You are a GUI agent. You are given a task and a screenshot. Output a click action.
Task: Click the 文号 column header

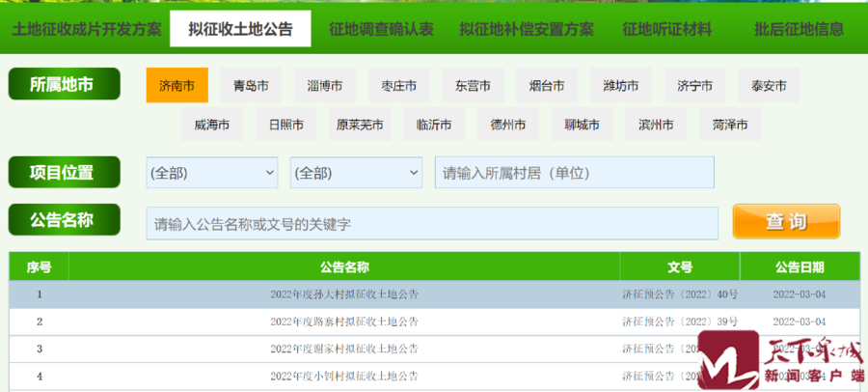coord(680,267)
